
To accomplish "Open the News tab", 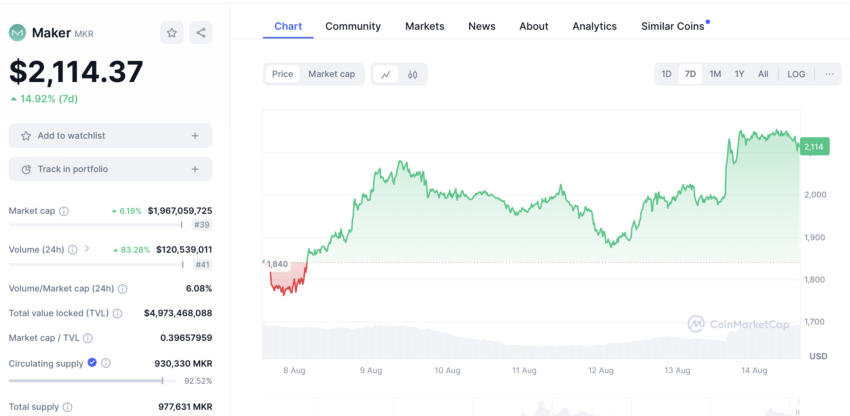I will point(482,26).
